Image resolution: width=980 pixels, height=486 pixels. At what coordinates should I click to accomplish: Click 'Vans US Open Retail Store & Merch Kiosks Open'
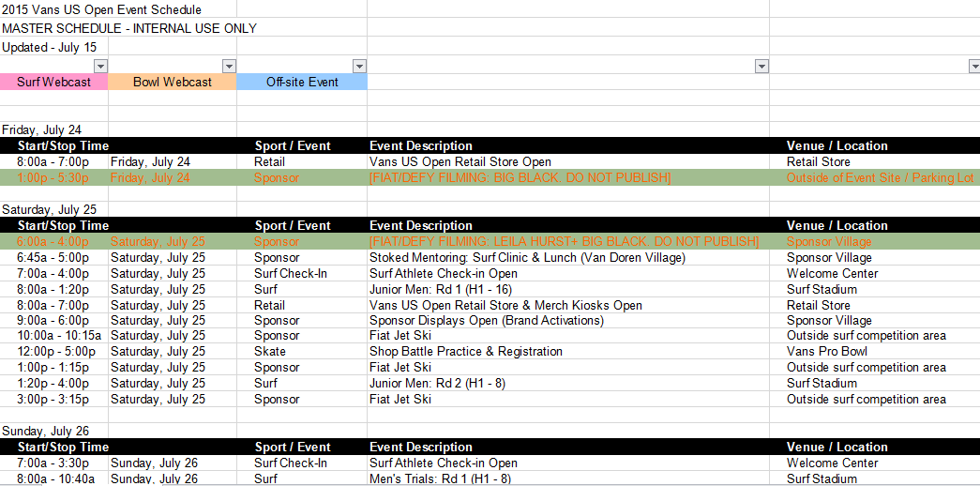click(x=505, y=305)
